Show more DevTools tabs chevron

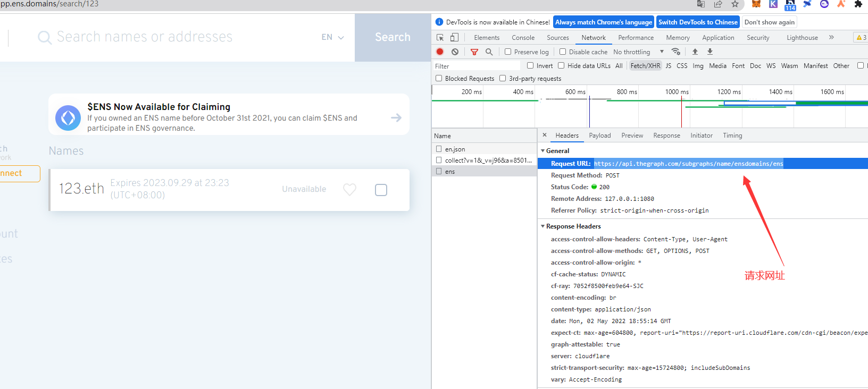[x=831, y=37]
